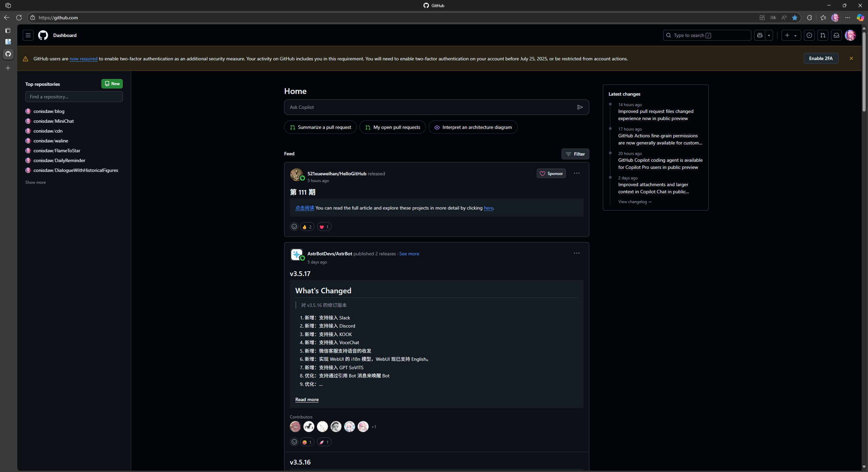Open 'GitHub Copilot coding agent' changelog entry

(660, 164)
